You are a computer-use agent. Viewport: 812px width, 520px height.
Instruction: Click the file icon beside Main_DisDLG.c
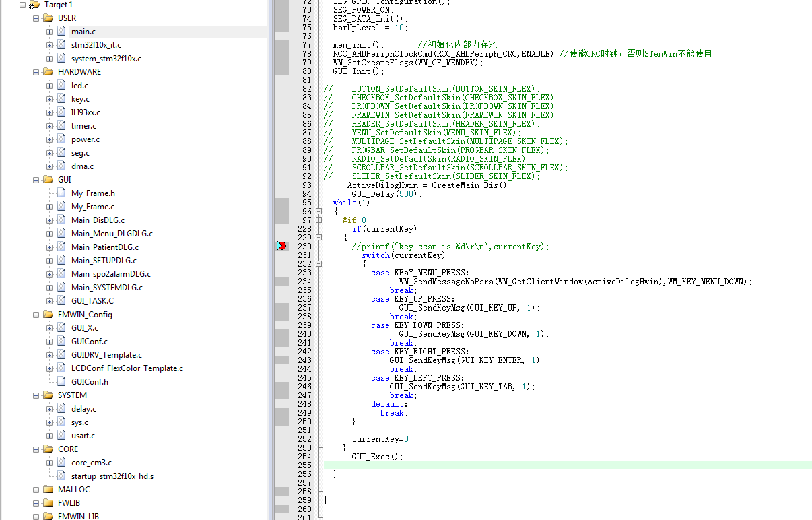tap(61, 220)
